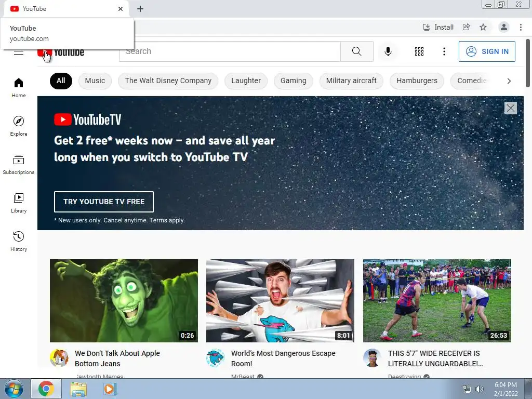The width and height of the screenshot is (532, 399).
Task: Click the SIGN IN button
Action: (487, 51)
